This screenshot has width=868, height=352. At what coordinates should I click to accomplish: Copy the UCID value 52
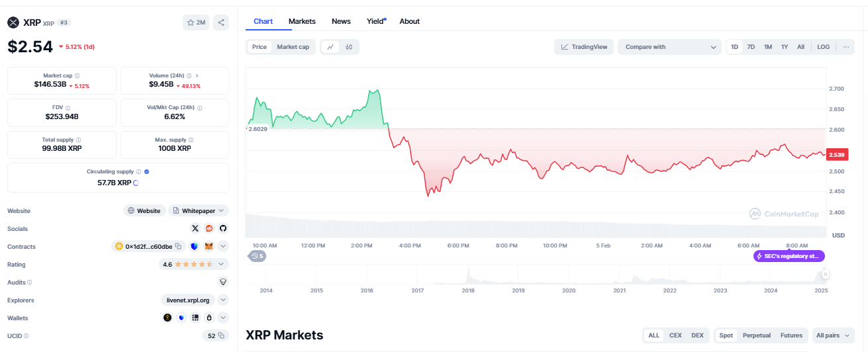(222, 335)
